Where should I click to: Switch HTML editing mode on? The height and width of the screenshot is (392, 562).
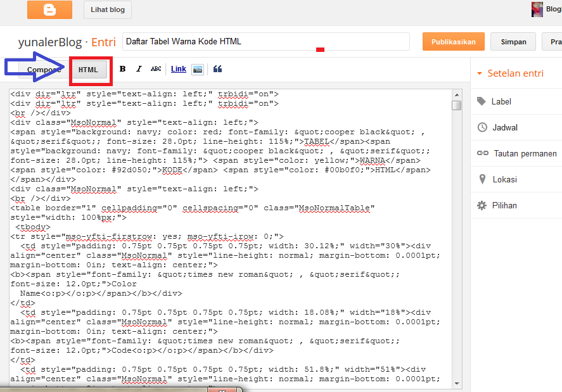click(90, 68)
